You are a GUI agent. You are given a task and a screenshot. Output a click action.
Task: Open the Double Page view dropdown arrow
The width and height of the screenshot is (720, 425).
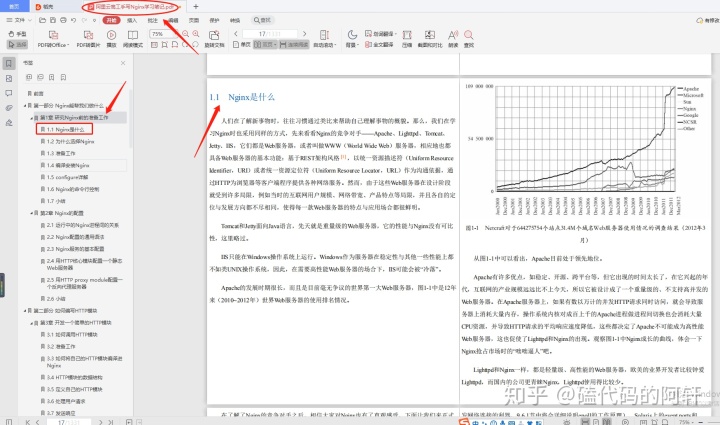pyautogui.click(x=276, y=45)
